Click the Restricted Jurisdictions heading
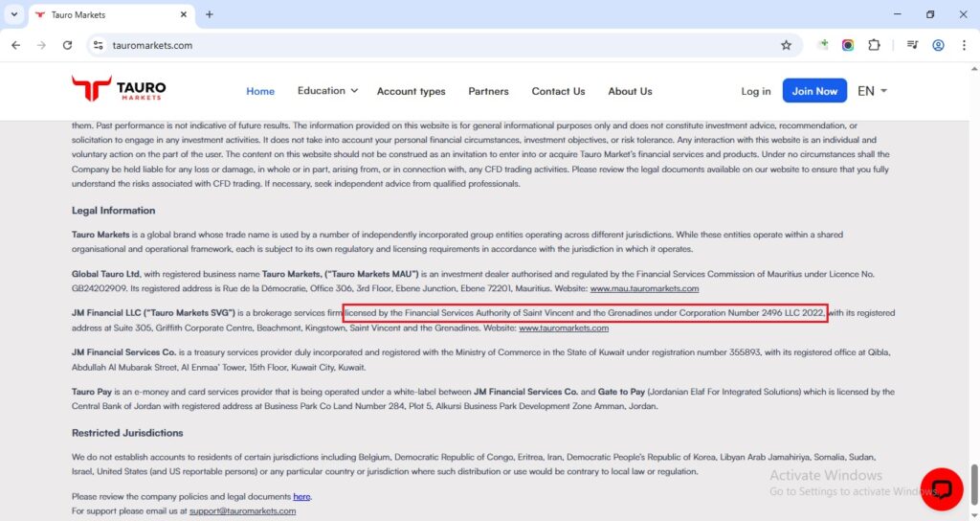The image size is (980, 521). point(127,433)
